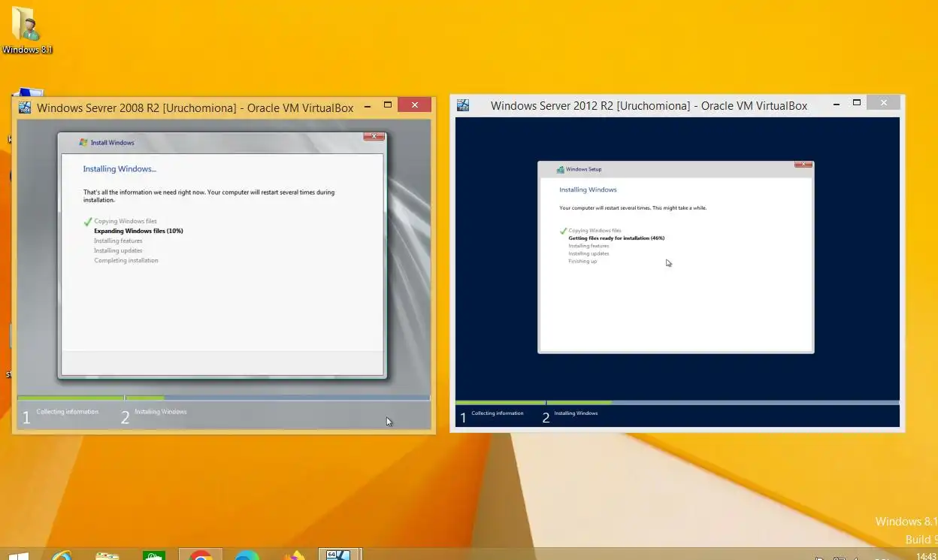This screenshot has height=560, width=938.
Task: Click green checkmark beside Copying Windows files in 2012 VM
Action: click(x=563, y=231)
